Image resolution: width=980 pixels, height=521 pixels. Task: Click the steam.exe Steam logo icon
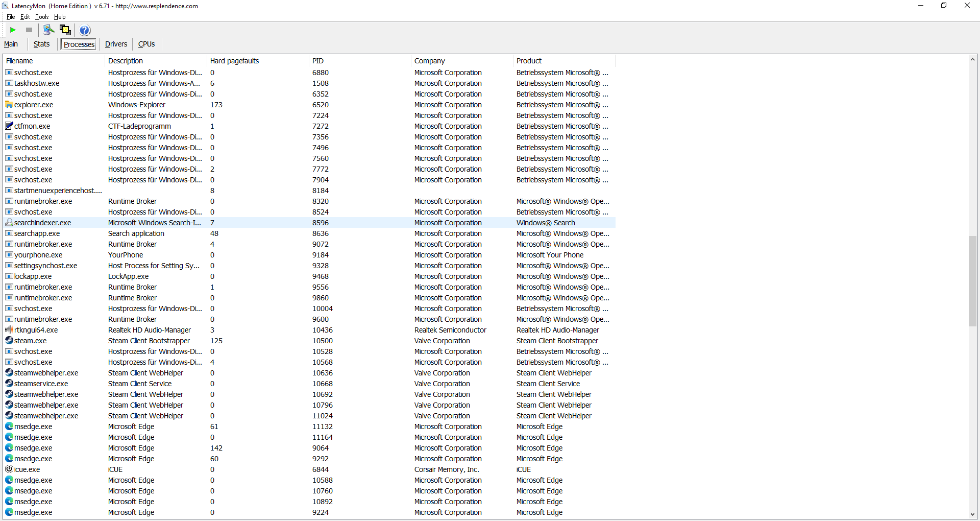tap(9, 341)
